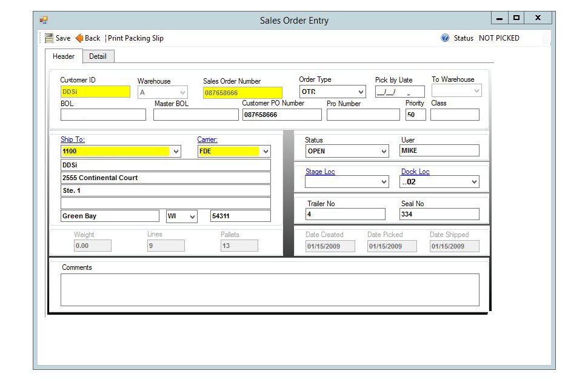Expand the Carrier dropdown showing FDE
The height and width of the screenshot is (382, 588).
(266, 152)
